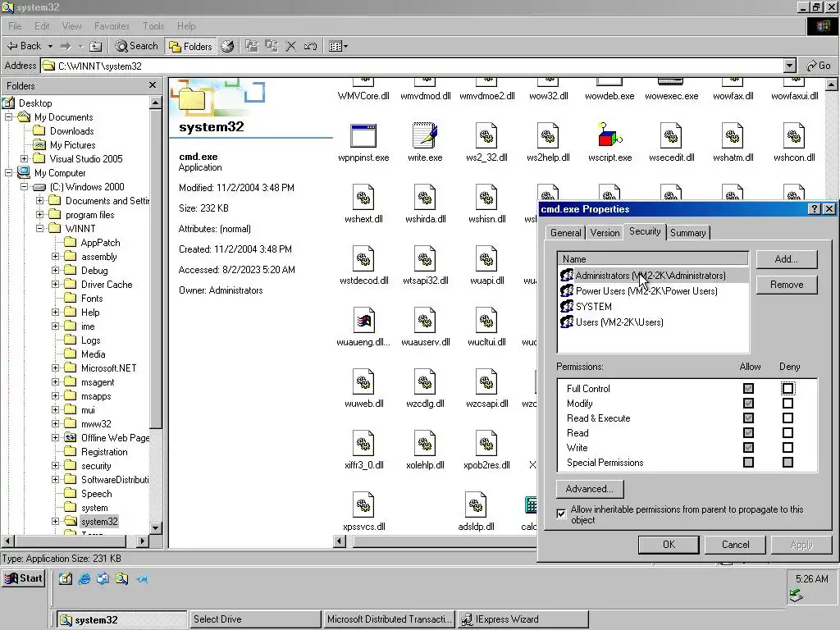Collapse the WINNT folder tree node
The width and height of the screenshot is (840, 630).
click(39, 228)
